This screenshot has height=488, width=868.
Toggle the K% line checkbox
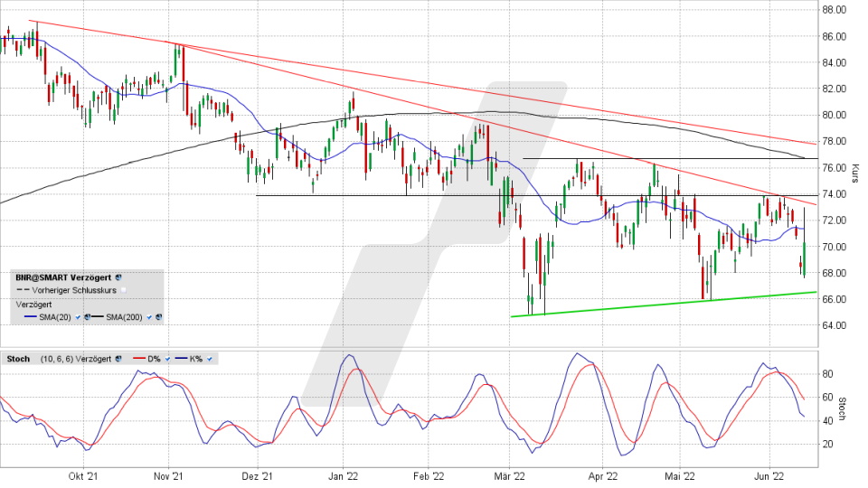point(209,359)
